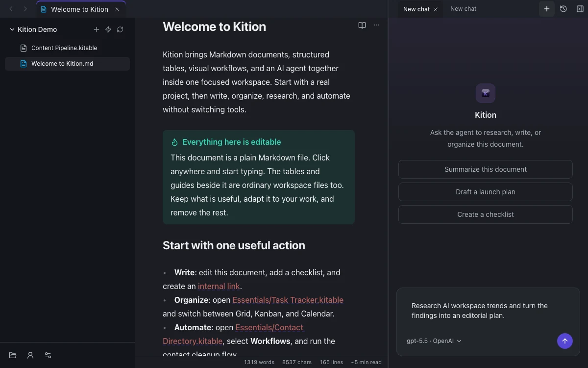Click the document icon in the Welcome tab
Image resolution: width=588 pixels, height=368 pixels.
44,9
